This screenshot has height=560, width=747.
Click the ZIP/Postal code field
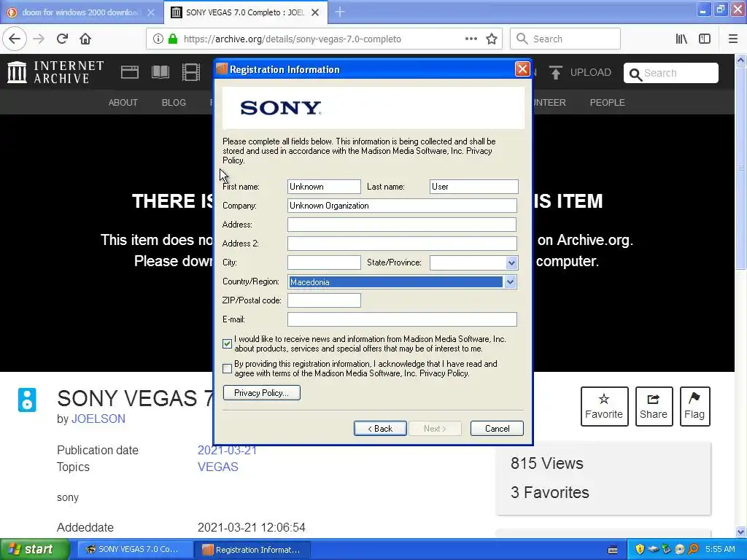tap(324, 300)
